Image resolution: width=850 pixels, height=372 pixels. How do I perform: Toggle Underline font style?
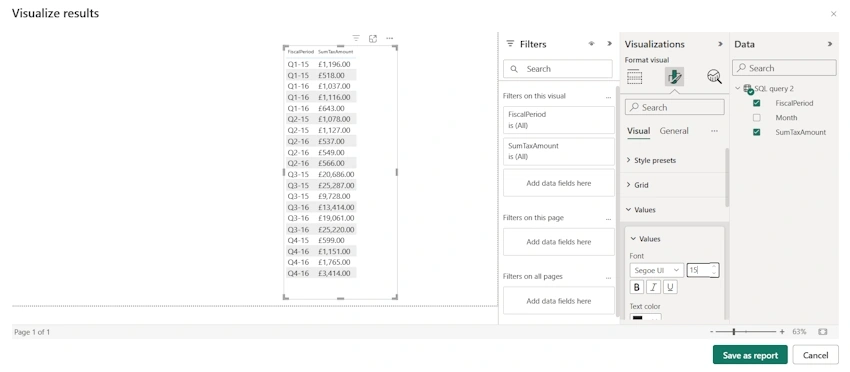point(671,287)
